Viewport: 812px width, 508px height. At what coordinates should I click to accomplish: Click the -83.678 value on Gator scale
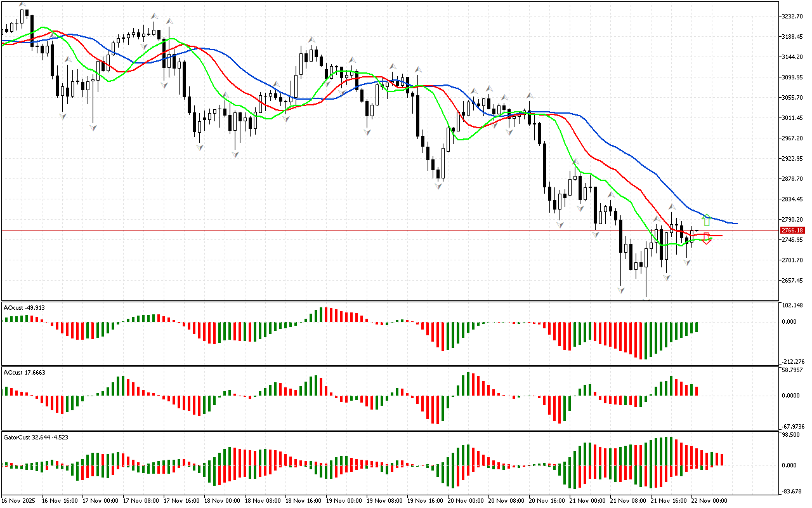(792, 491)
